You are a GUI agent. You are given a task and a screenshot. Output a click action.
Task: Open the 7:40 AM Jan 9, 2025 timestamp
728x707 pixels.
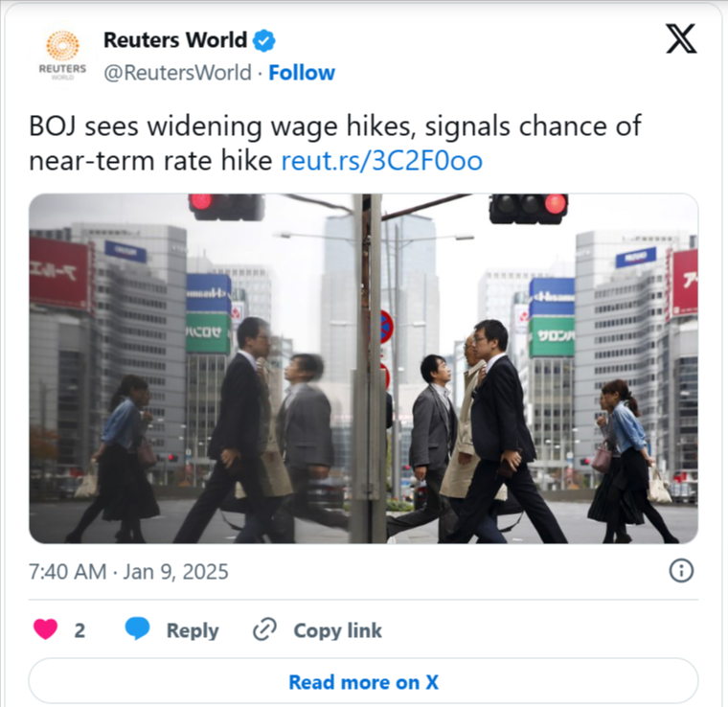128,572
